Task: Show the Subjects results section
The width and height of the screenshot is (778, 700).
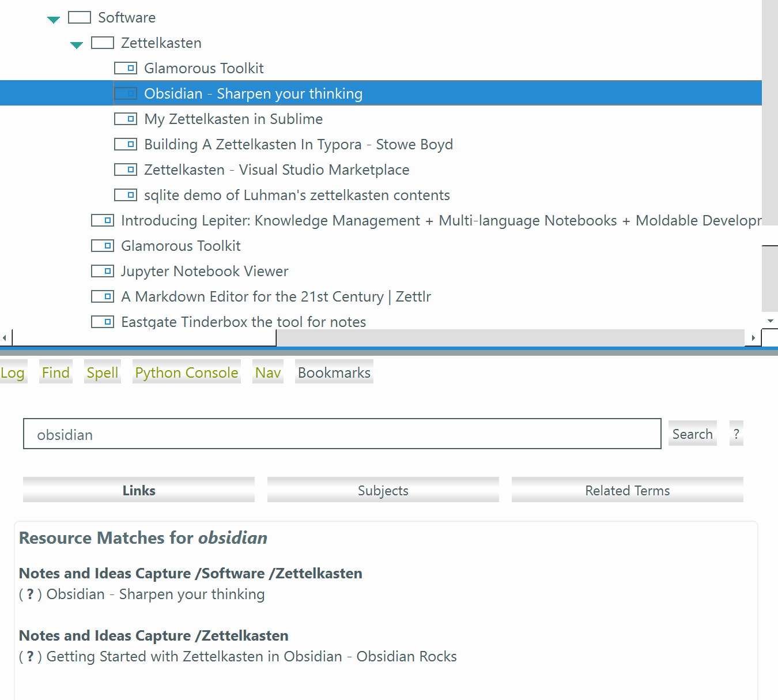Action: (x=383, y=490)
